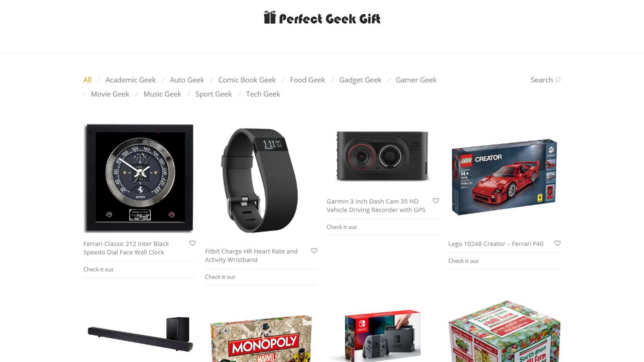Open the Fitbit Charge HR title link

(x=251, y=255)
